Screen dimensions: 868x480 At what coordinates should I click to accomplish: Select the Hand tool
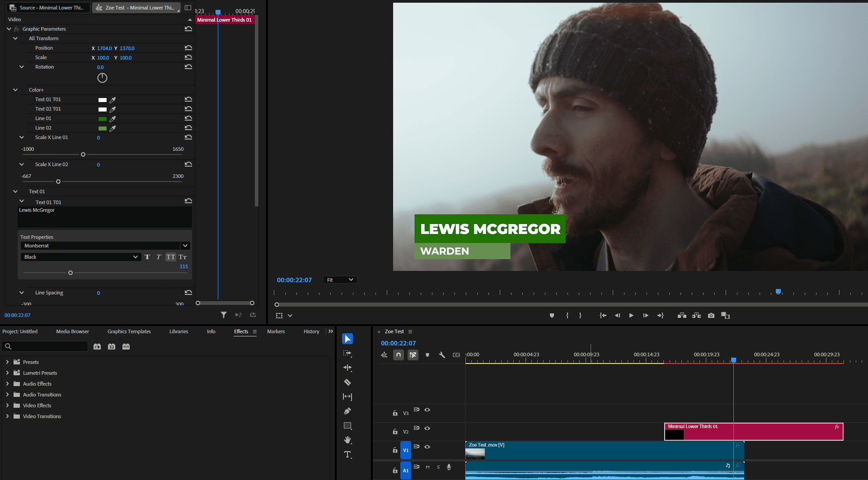[x=347, y=440]
